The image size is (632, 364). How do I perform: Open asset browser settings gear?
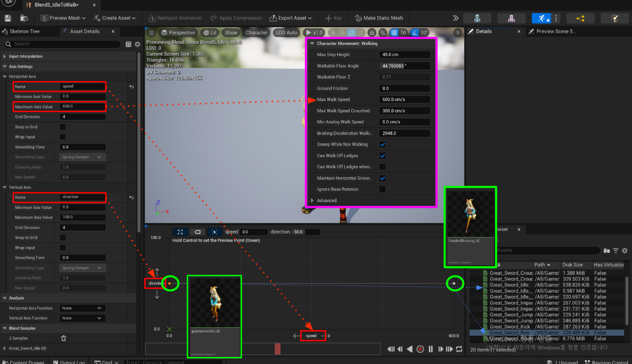point(625,250)
